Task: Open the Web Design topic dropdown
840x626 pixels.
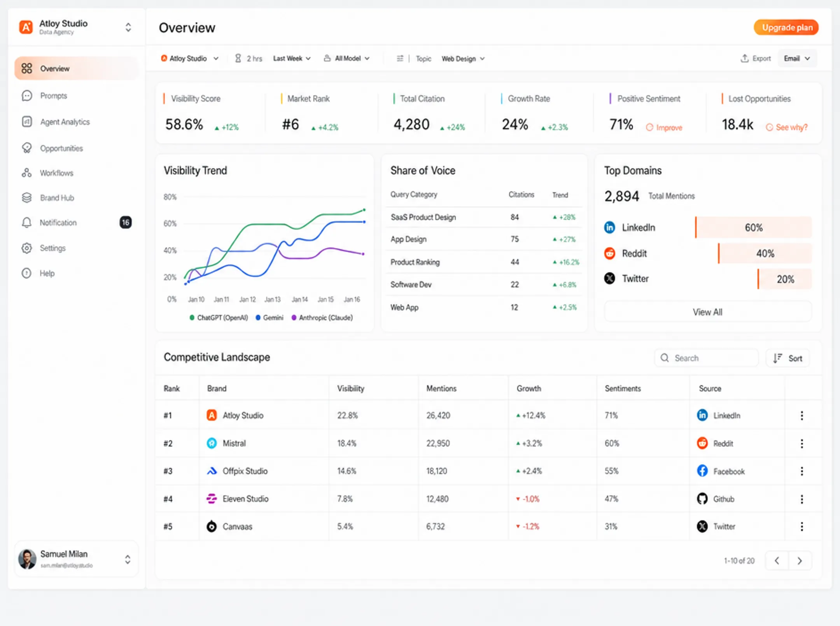Action: [x=463, y=59]
